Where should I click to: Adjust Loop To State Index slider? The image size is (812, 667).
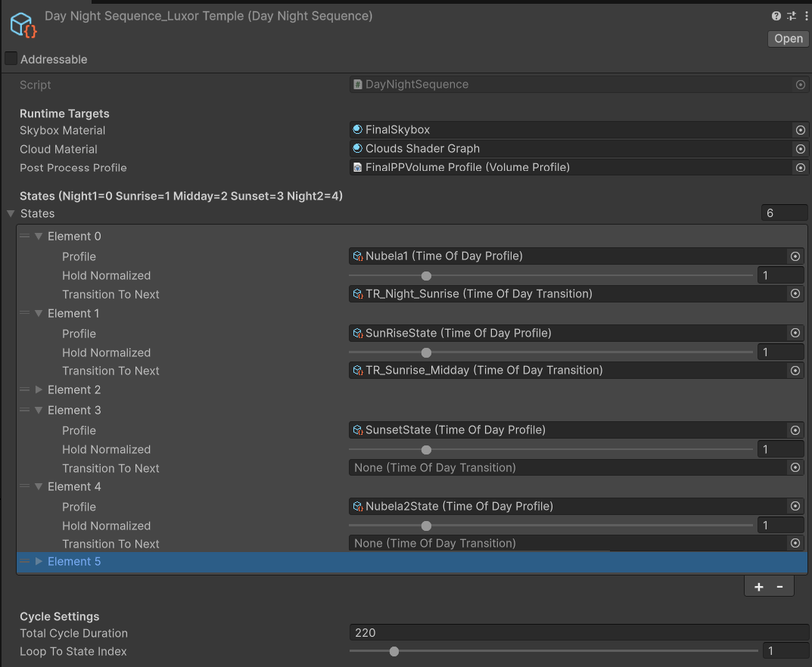[394, 651]
